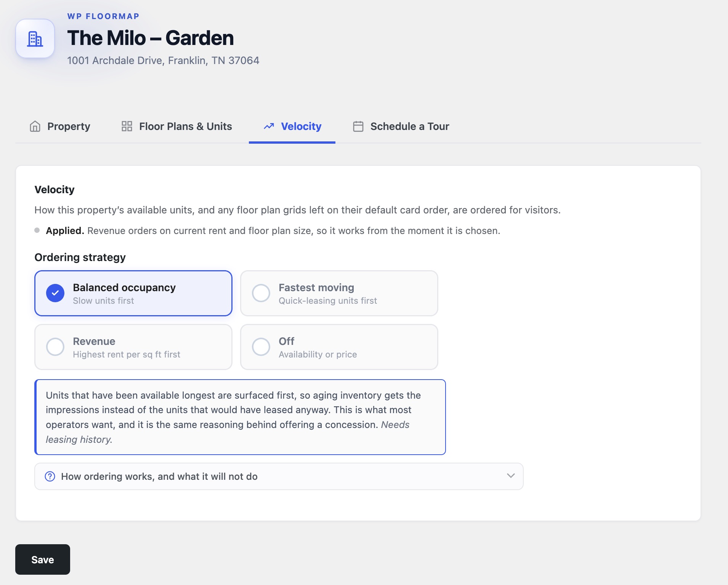Click the question mark help icon
Screen dimensions: 728x585
[50, 476]
